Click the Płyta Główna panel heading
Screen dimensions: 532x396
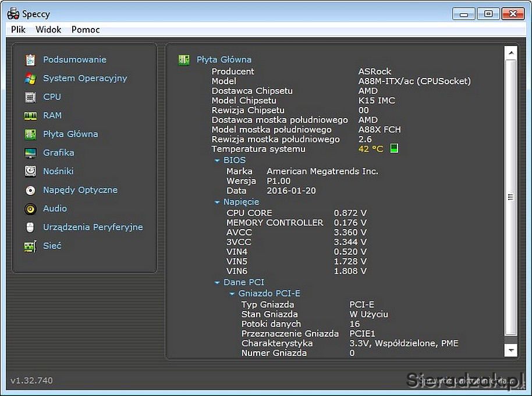tap(224, 60)
